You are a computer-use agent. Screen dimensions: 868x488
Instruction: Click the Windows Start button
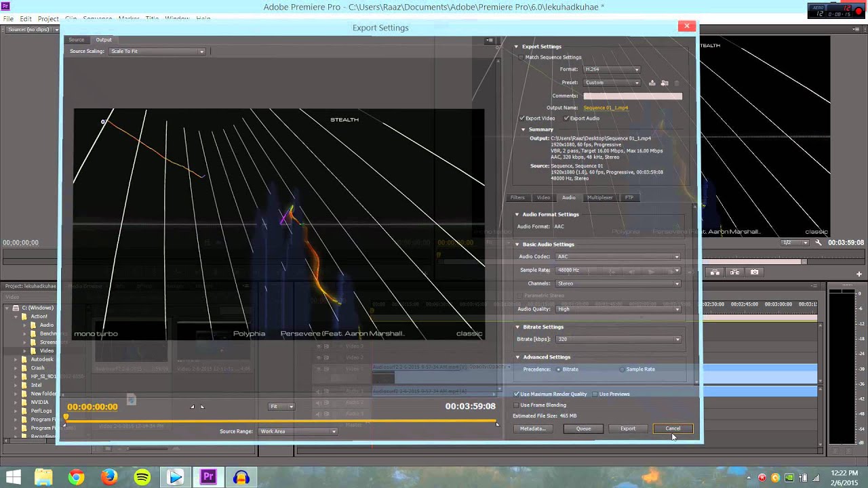click(13, 477)
